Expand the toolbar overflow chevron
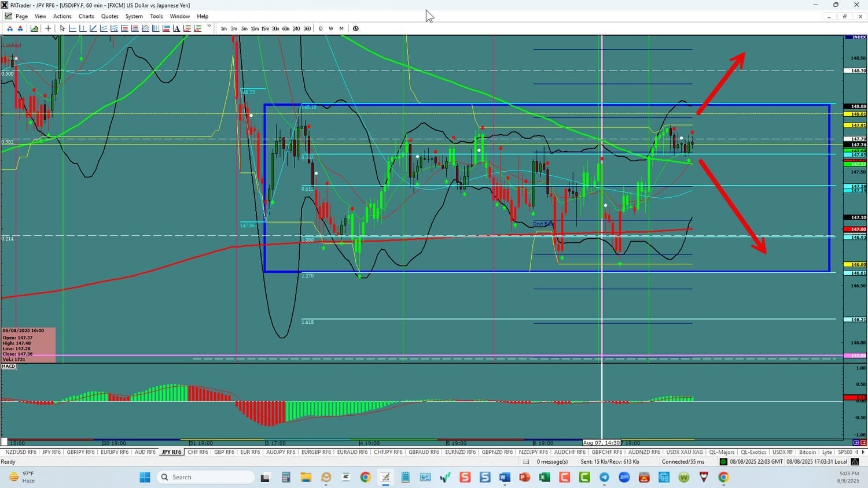The width and height of the screenshot is (868, 488). 209,27
